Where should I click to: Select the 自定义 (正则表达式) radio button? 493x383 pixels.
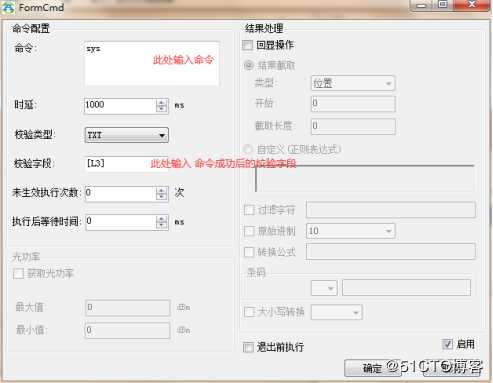(248, 149)
